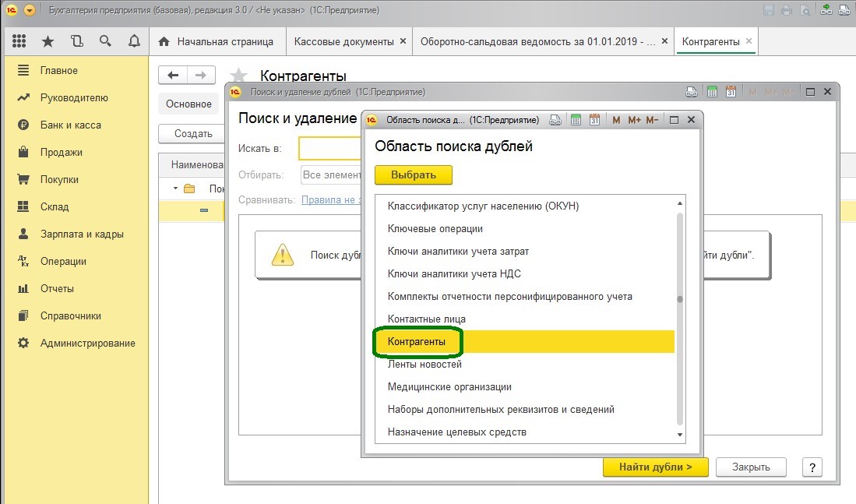The width and height of the screenshot is (856, 504).
Task: Navigate forward with right arrow button
Action: click(x=201, y=76)
